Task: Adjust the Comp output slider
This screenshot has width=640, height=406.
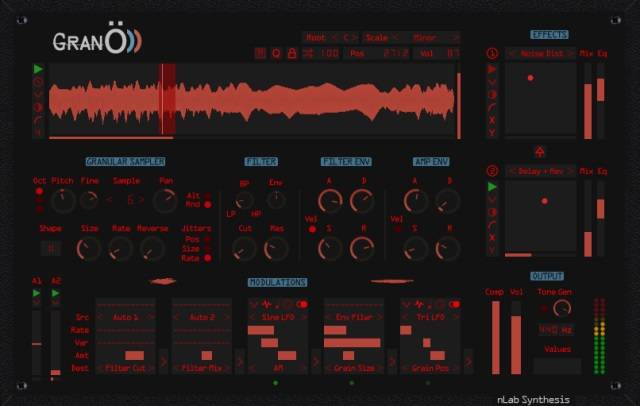Action: 494,336
